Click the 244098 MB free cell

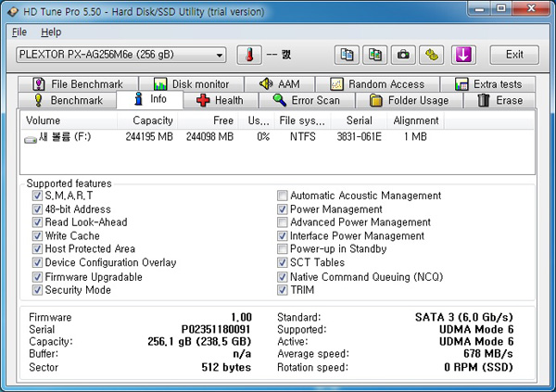(210, 136)
